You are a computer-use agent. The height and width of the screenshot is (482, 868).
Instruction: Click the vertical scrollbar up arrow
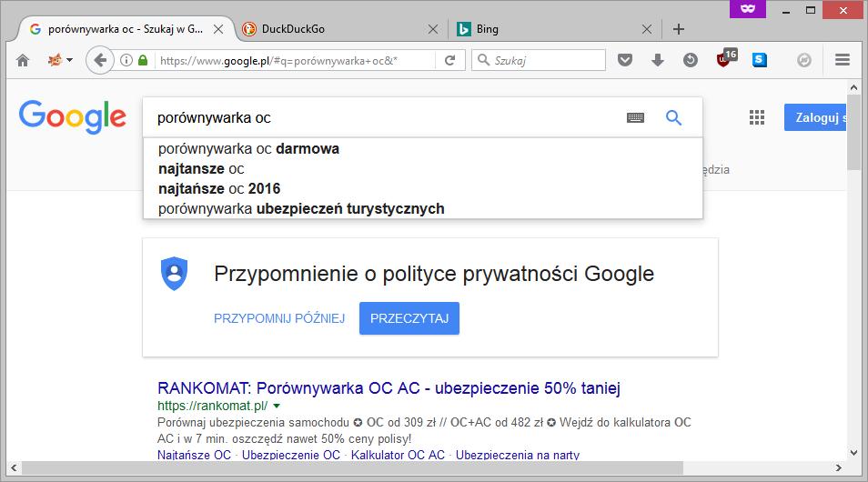tap(853, 87)
